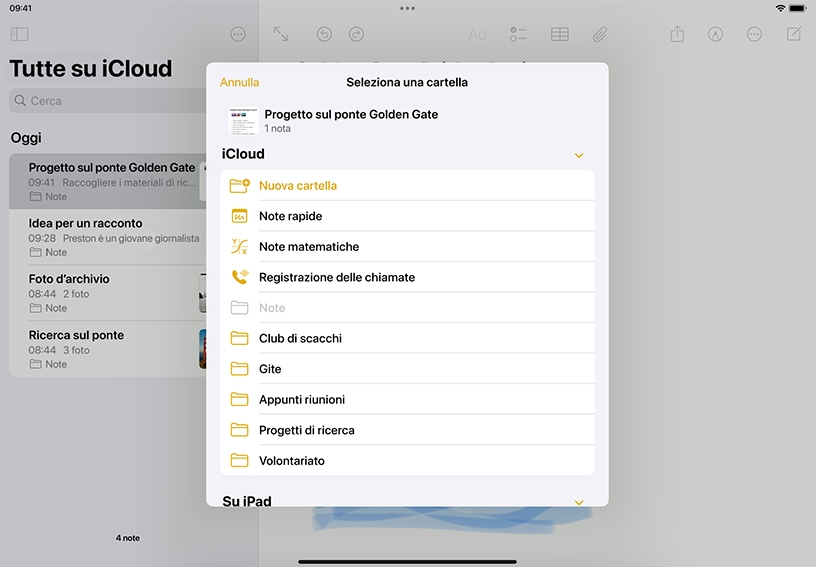Click the Appunti riunioni folder icon
816x567 pixels.
pyautogui.click(x=239, y=400)
